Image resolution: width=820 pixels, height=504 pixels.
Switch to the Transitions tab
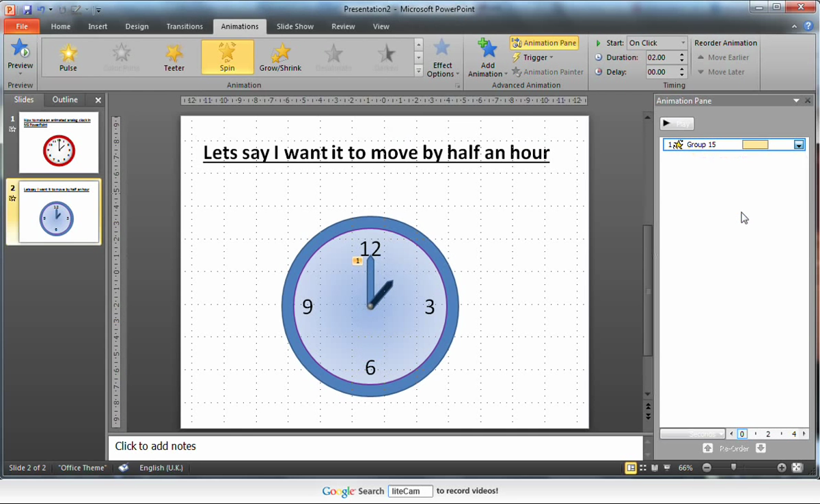click(184, 26)
